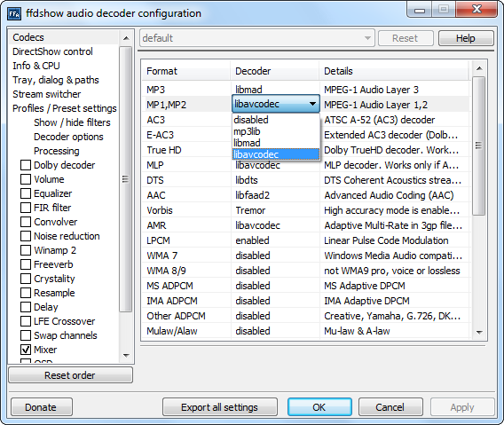Screen dimensions: 504x425
Task: Select Tray, dialog & paths item
Action: tap(56, 80)
